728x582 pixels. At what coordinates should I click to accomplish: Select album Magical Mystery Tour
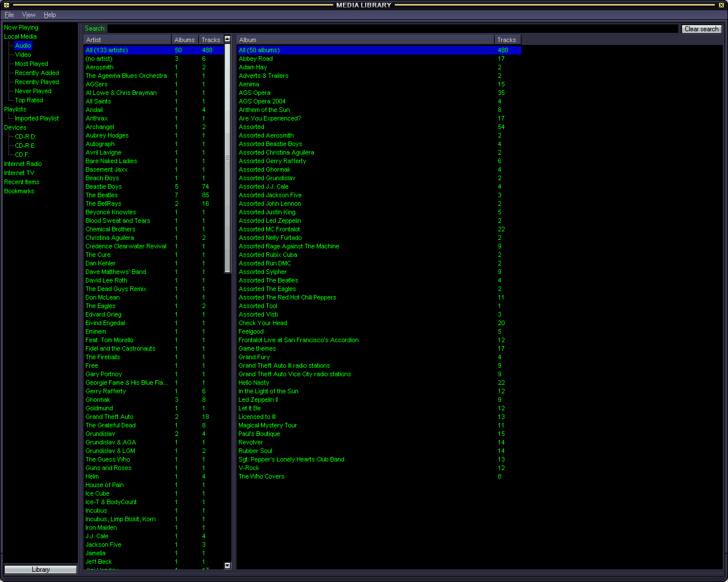click(379, 425)
